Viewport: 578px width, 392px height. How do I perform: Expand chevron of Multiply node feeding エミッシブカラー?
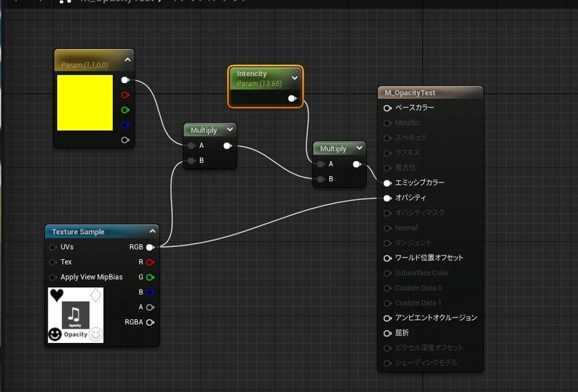pos(359,148)
